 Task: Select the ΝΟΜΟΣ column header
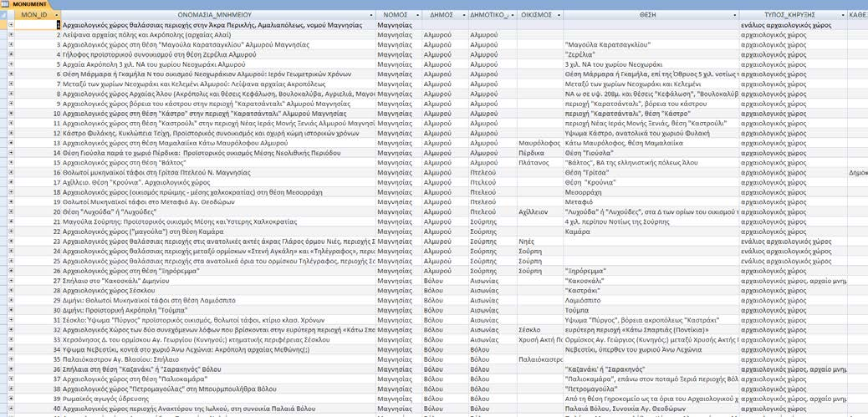399,14
